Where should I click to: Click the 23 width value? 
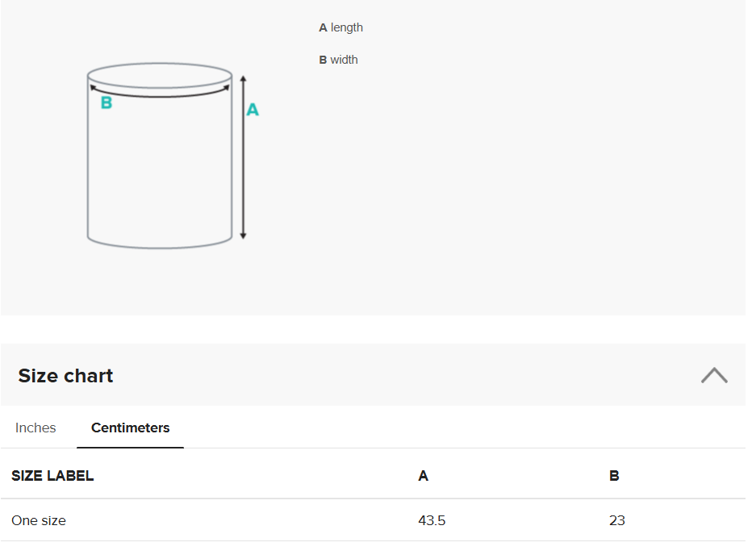(617, 520)
